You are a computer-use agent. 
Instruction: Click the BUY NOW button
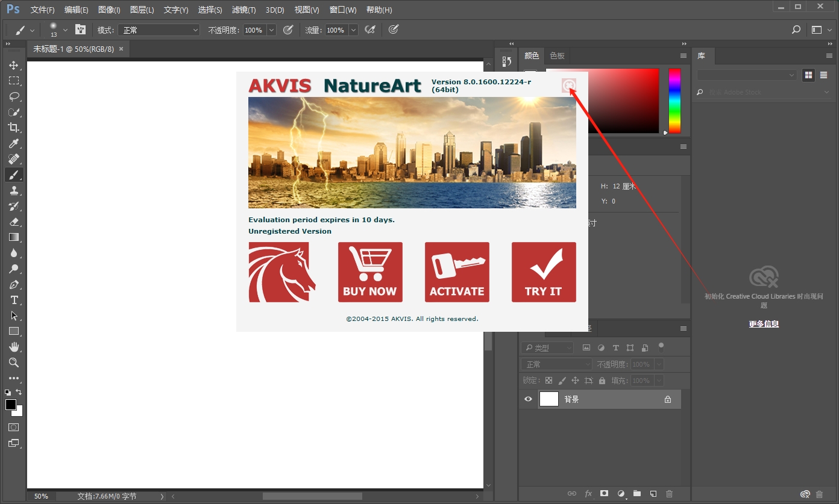[x=370, y=272]
